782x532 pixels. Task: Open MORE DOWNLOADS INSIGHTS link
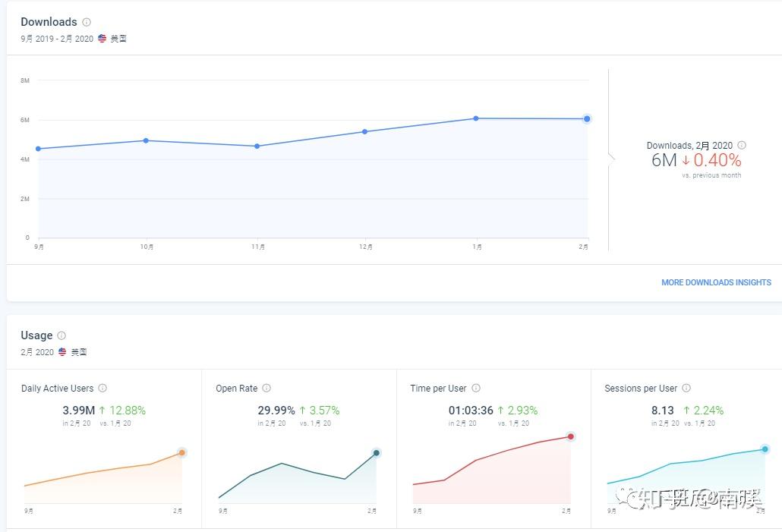pos(716,282)
